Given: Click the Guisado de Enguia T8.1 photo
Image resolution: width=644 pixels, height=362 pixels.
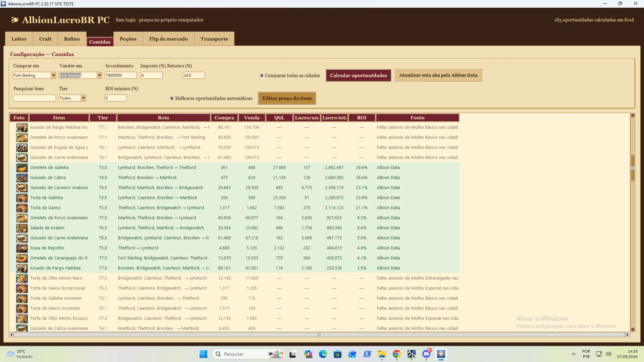Looking at the screenshot, I should pos(22,147).
